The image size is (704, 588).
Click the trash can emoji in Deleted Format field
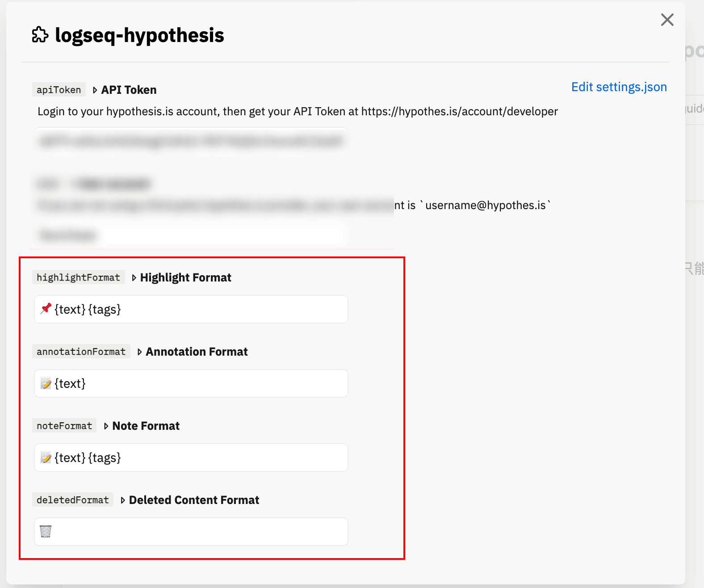click(46, 531)
